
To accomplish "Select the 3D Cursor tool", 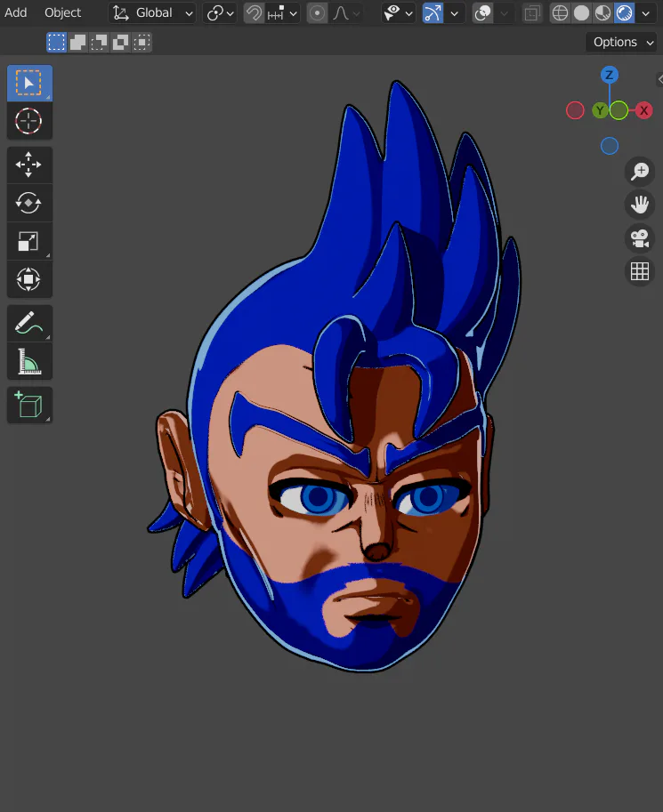I will coord(29,121).
